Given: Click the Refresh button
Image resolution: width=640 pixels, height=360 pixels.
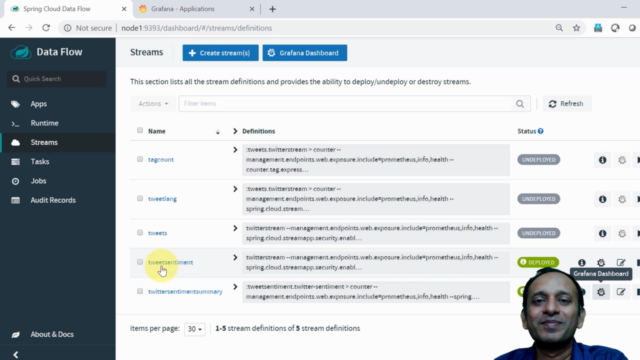Looking at the screenshot, I should 567,104.
